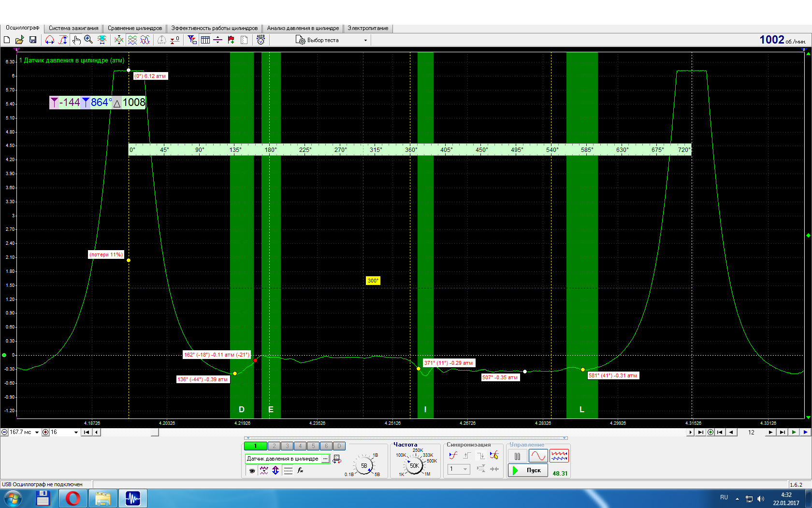Open the Эффективность работы цилиндров tab
Viewport: 812px width, 508px height.
pos(215,28)
